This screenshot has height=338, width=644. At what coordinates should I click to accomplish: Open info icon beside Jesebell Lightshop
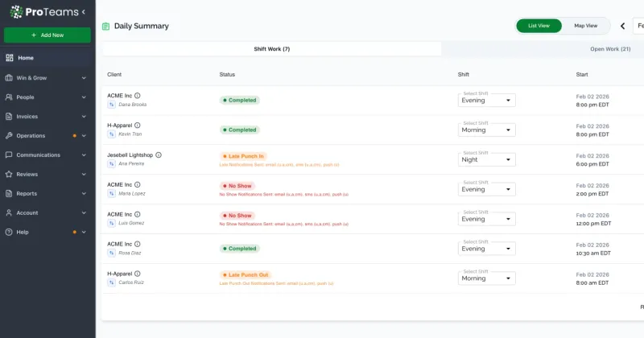(159, 155)
